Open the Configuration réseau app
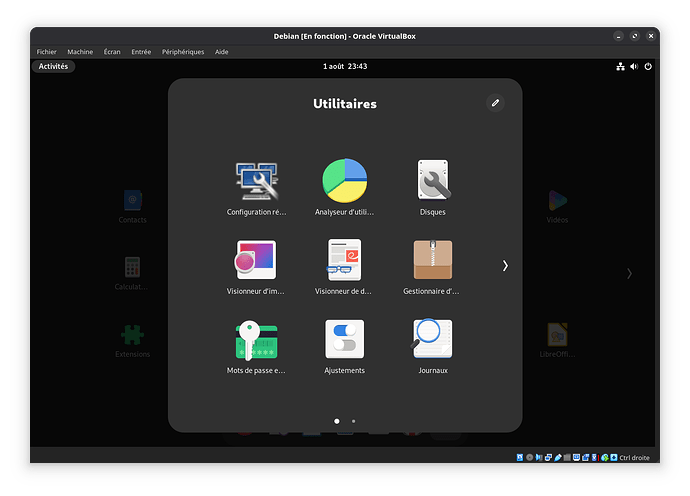 coord(256,182)
